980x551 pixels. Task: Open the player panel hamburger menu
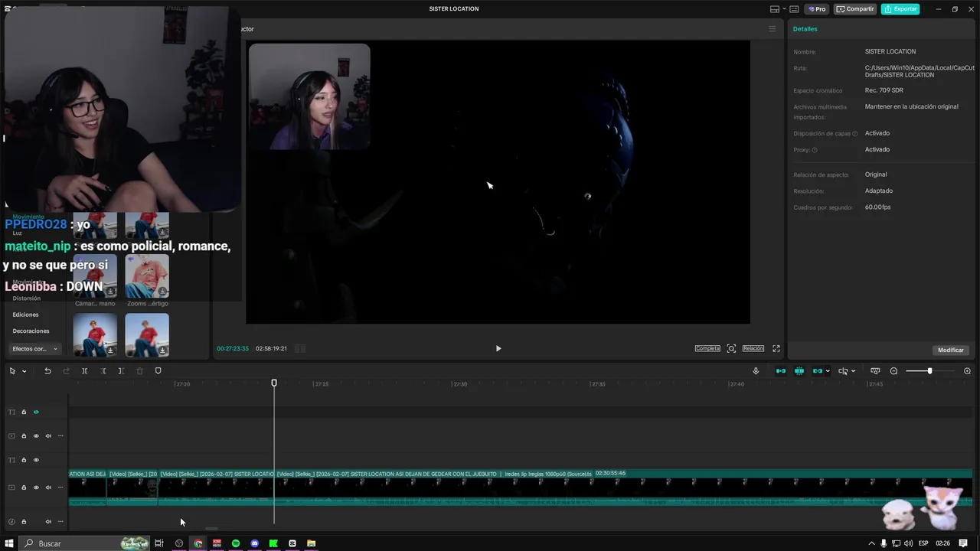pyautogui.click(x=772, y=29)
